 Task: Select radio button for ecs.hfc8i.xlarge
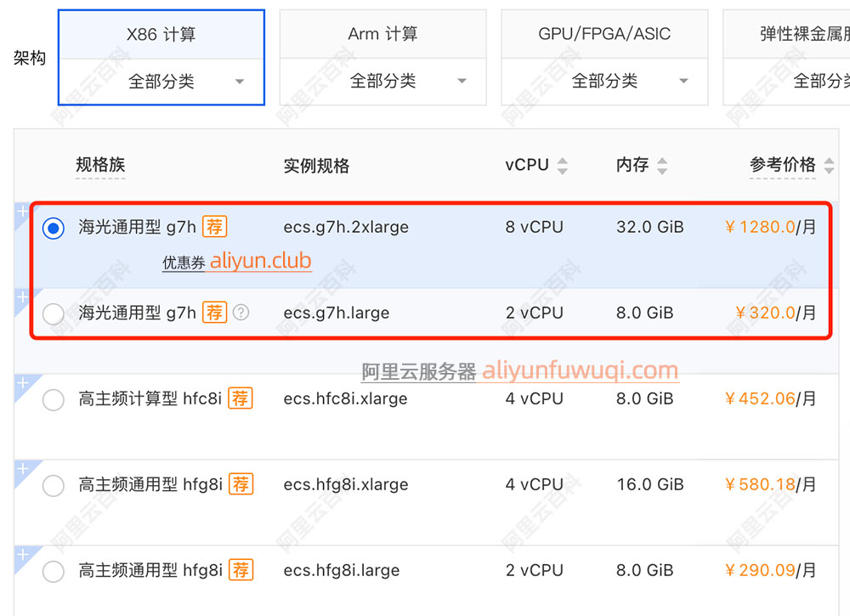tap(54, 399)
